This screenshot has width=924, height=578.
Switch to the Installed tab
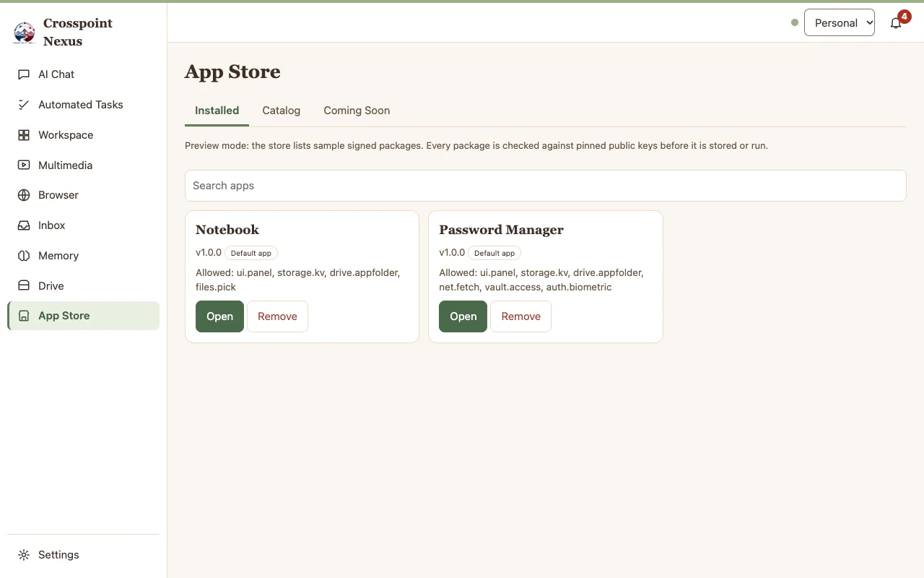coord(217,111)
